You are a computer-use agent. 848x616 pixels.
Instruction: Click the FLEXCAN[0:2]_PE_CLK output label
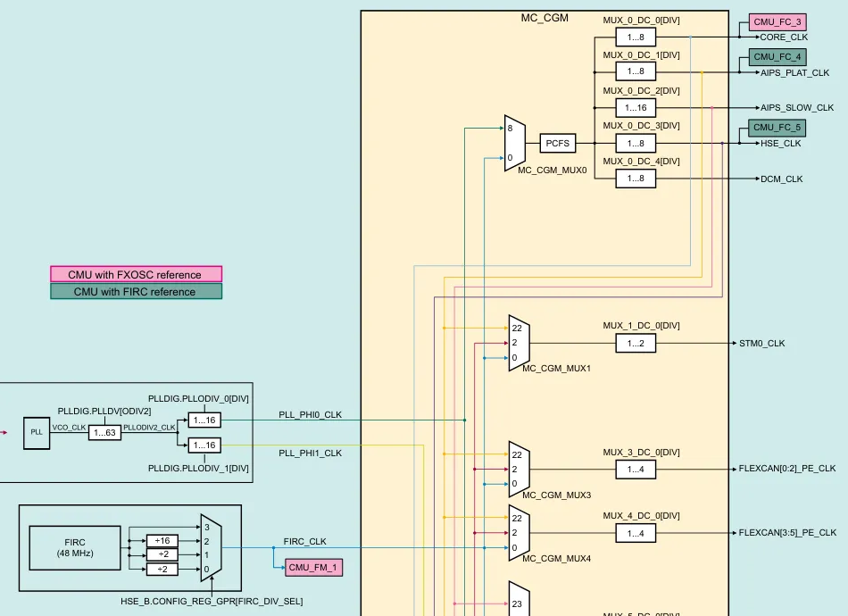tap(787, 469)
